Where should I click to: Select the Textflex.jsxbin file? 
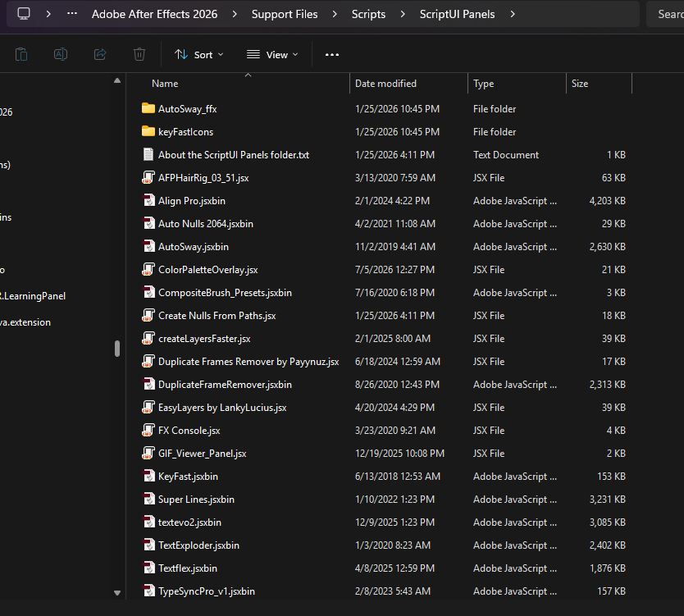click(188, 568)
